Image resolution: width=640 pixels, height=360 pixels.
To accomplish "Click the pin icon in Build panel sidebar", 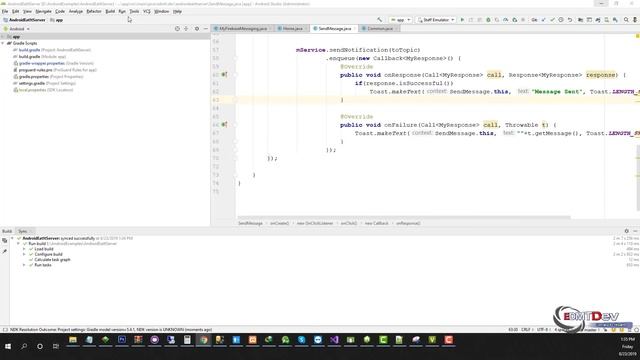I will coord(4,251).
